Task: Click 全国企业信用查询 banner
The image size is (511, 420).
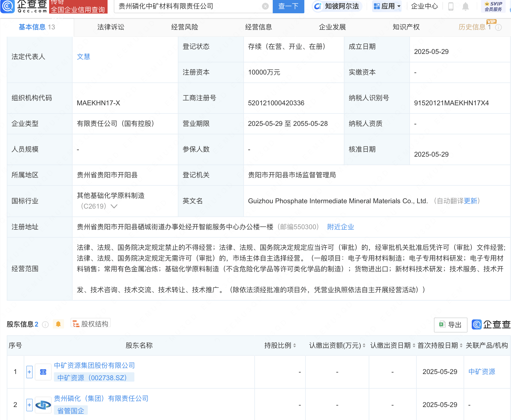Action: (78, 6)
